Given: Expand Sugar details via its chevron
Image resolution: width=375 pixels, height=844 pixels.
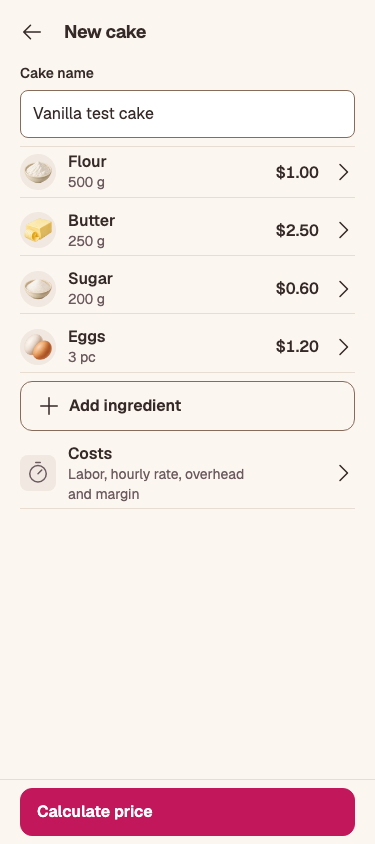Looking at the screenshot, I should [344, 289].
